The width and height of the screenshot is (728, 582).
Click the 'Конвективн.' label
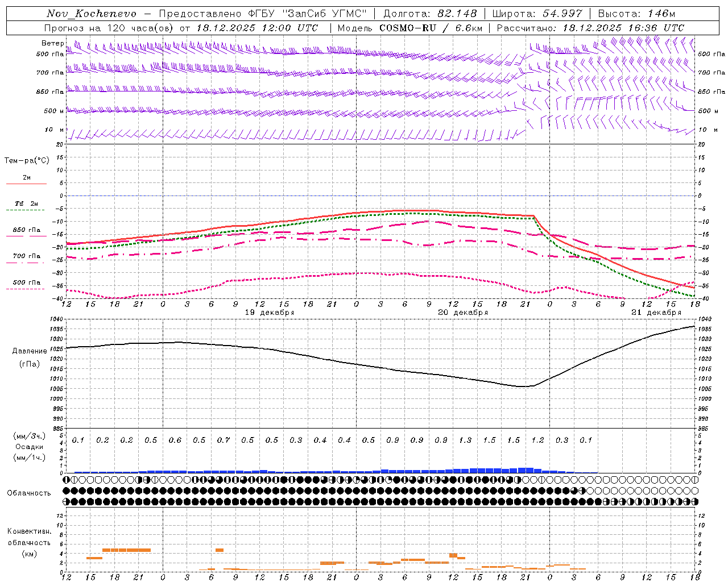click(x=30, y=531)
